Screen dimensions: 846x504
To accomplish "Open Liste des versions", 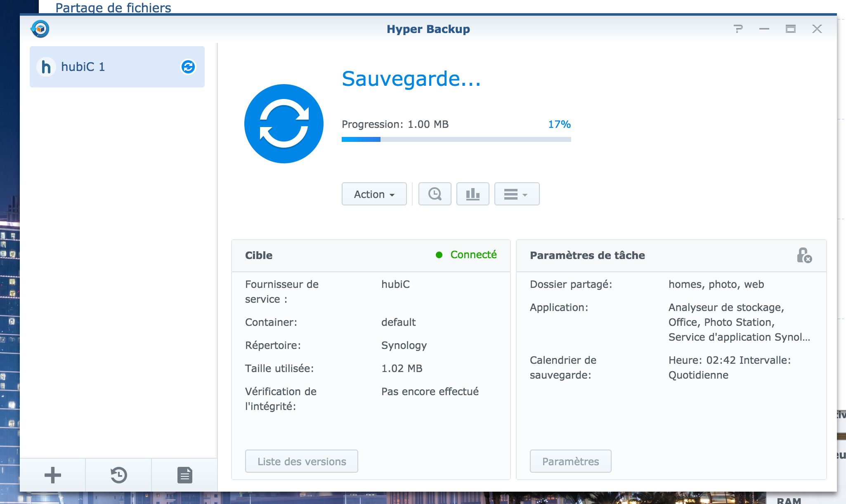I will coord(302,461).
